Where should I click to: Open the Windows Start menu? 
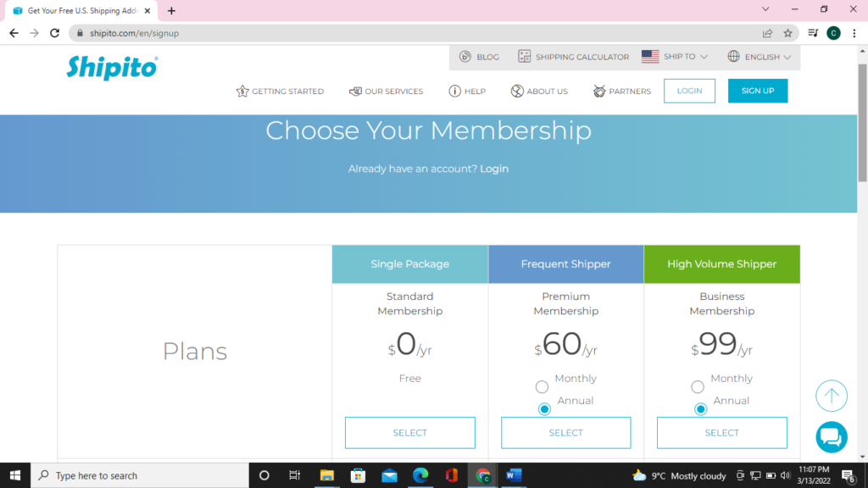pyautogui.click(x=15, y=475)
